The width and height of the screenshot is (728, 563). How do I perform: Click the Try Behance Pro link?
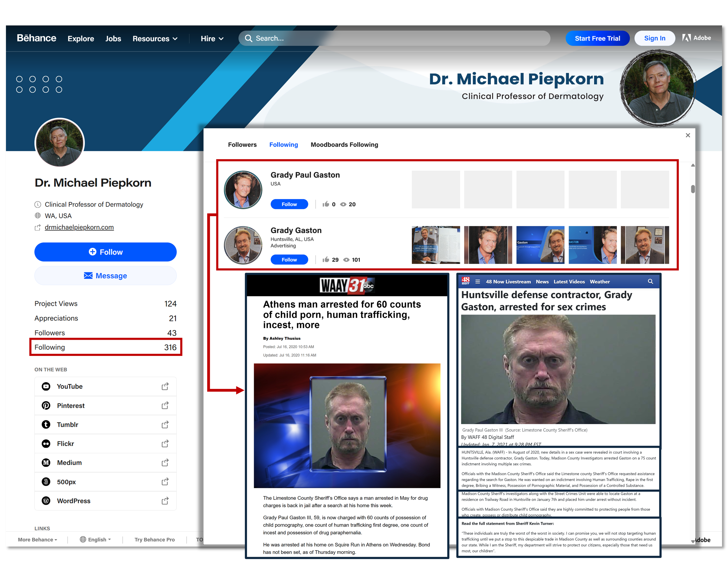tap(155, 539)
